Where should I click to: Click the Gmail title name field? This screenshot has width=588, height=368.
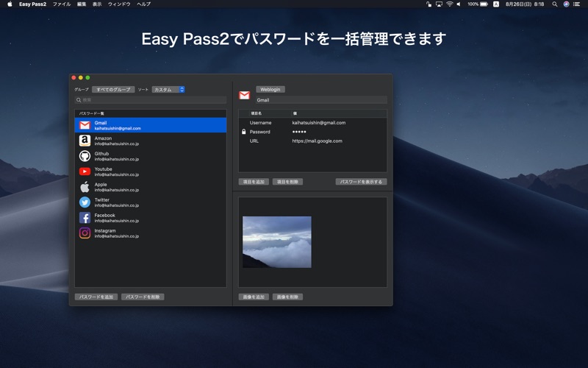(x=321, y=100)
